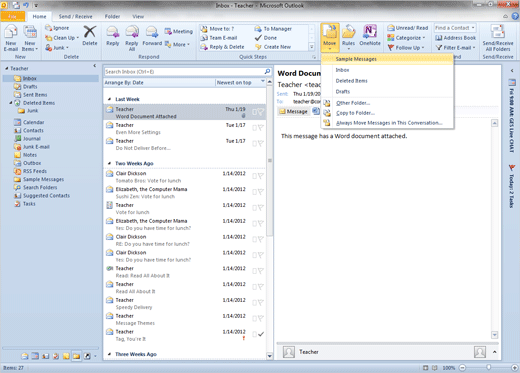Choose Copy to Folder... menu entry
The image size is (520, 373).
(387, 113)
